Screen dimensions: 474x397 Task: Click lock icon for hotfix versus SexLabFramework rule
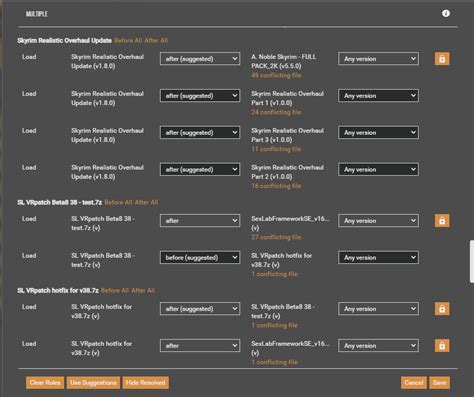coord(442,346)
